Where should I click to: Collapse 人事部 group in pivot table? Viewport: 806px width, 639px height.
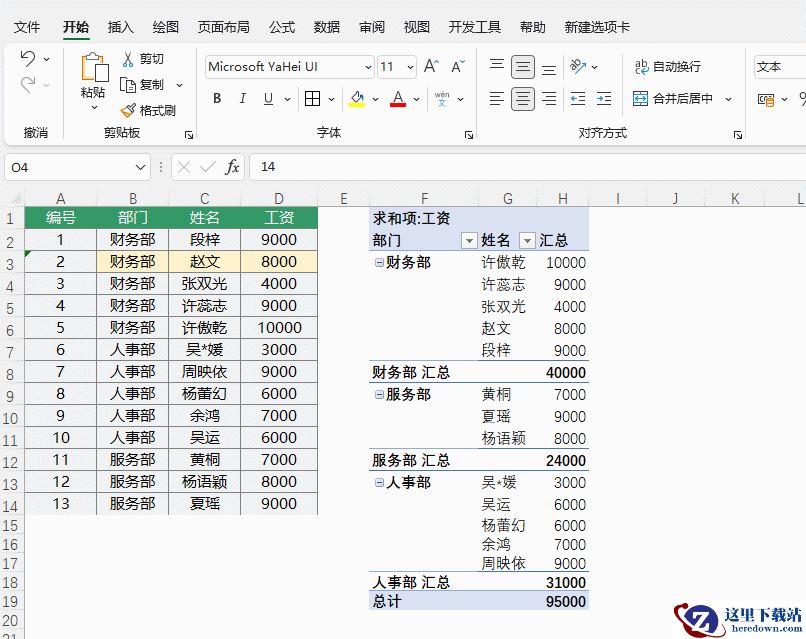379,482
